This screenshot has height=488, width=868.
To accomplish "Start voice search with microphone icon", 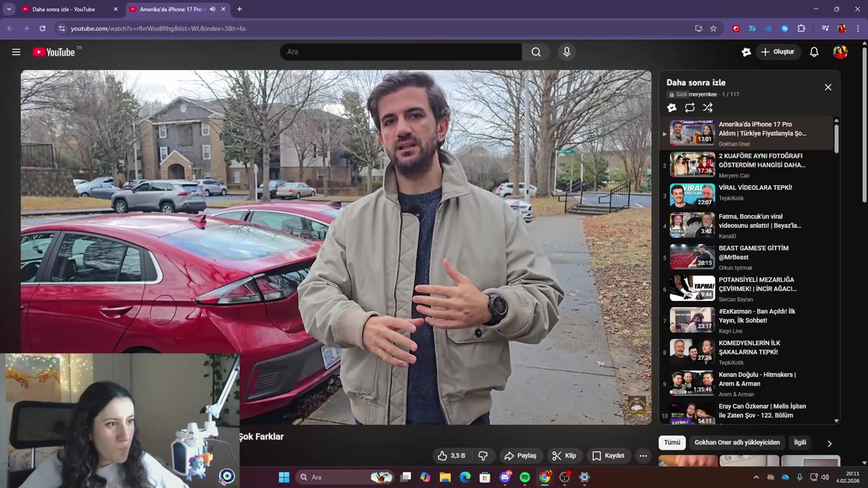I will pos(567,52).
